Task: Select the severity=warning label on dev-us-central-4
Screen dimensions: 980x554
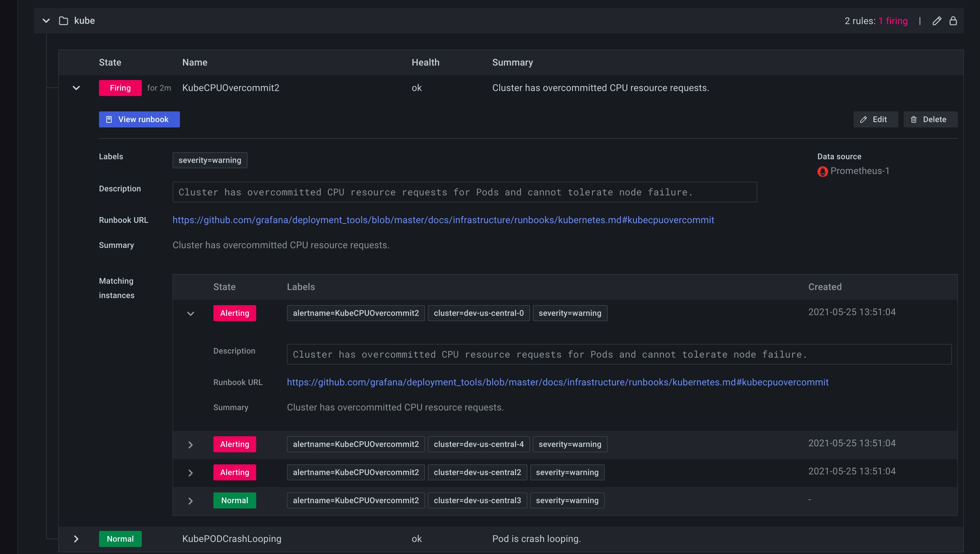Action: (x=569, y=444)
